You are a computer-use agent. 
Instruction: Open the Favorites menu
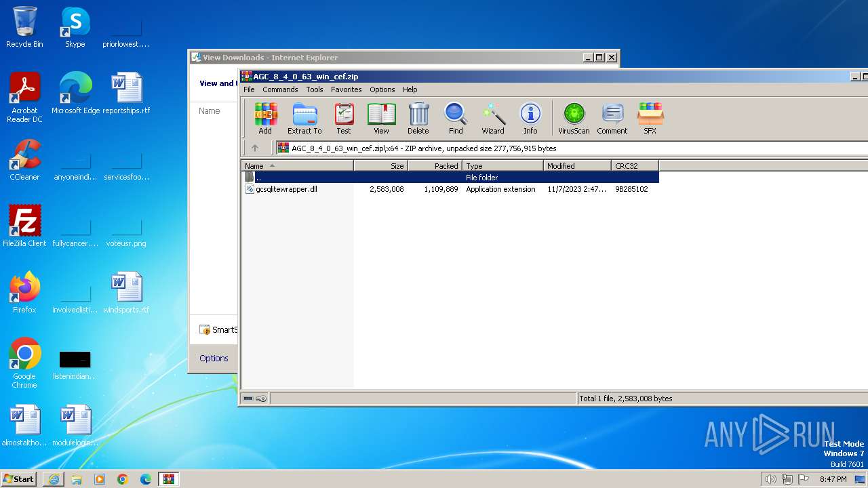click(x=347, y=89)
